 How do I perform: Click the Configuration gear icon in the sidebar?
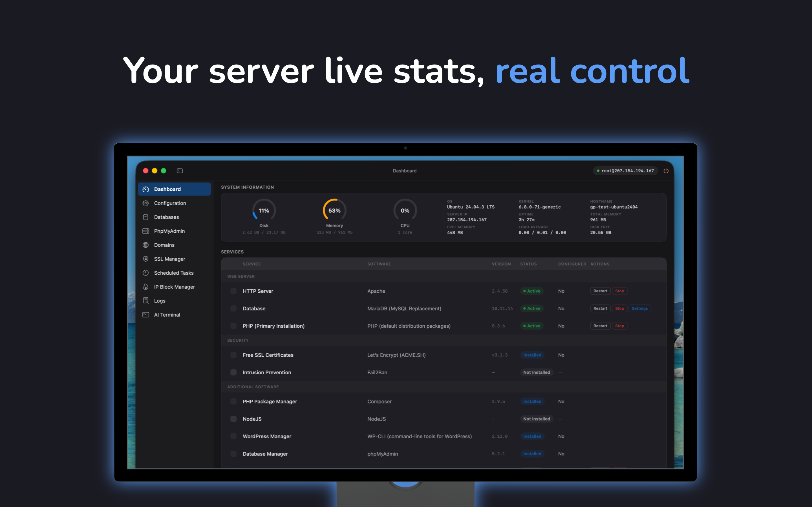click(x=145, y=203)
